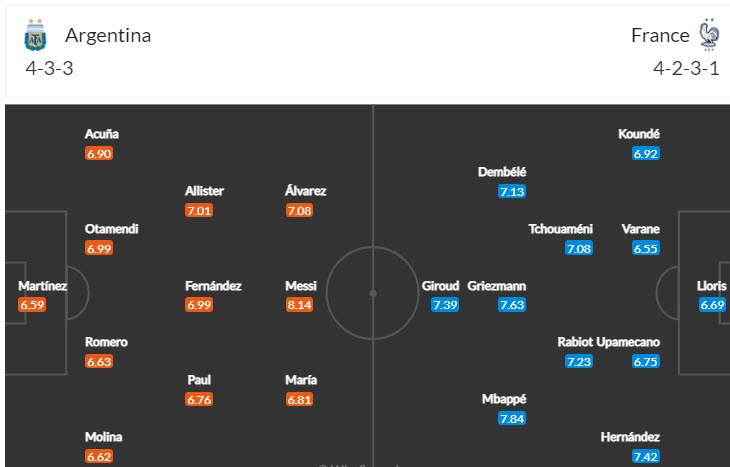Click Acuña's 6.90 rating badge
This screenshot has width=730, height=467.
[x=99, y=154]
